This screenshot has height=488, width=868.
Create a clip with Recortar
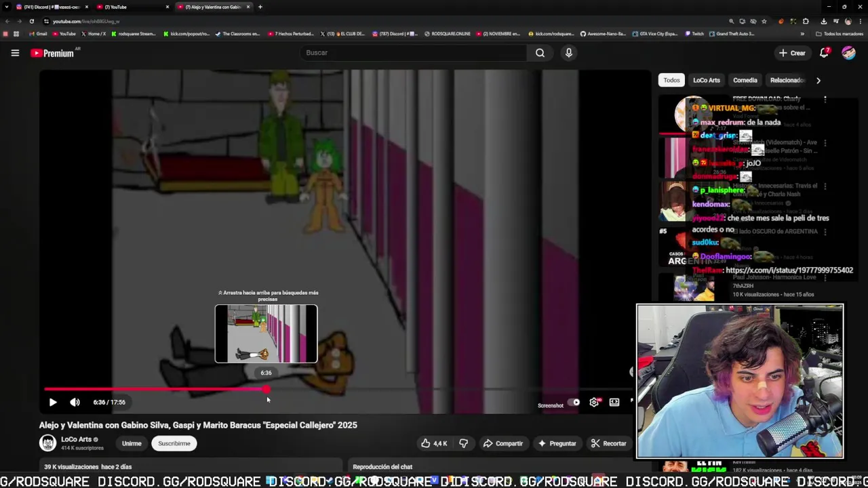(608, 443)
